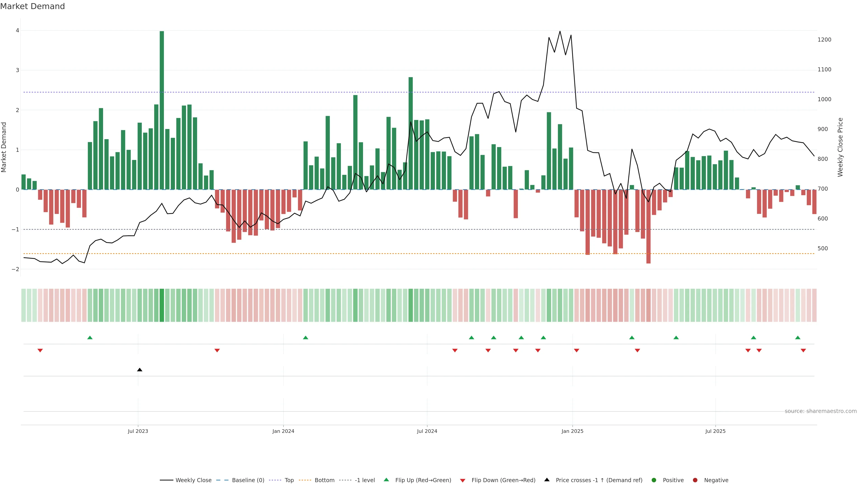Click Flip Up marker near Jan 2024
868x488 pixels.
[305, 338]
